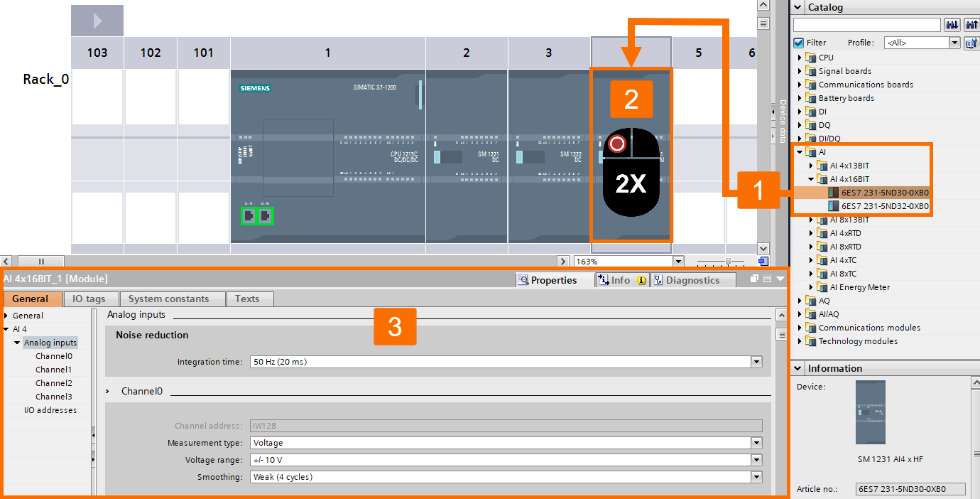The width and height of the screenshot is (980, 499).
Task: Select the AI Energy Meter folder
Action: (860, 287)
